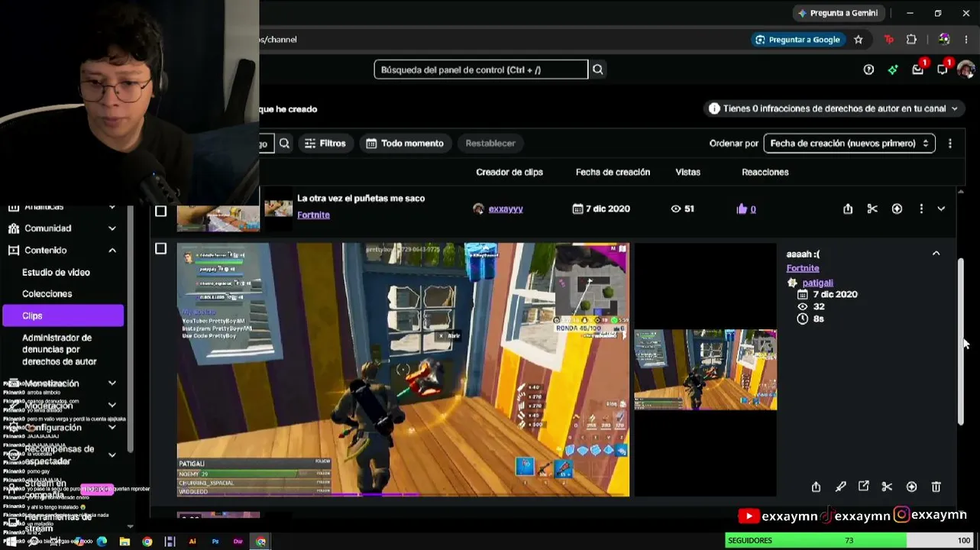Open Colecciones in sidebar
The width and height of the screenshot is (980, 550).
pyautogui.click(x=47, y=293)
